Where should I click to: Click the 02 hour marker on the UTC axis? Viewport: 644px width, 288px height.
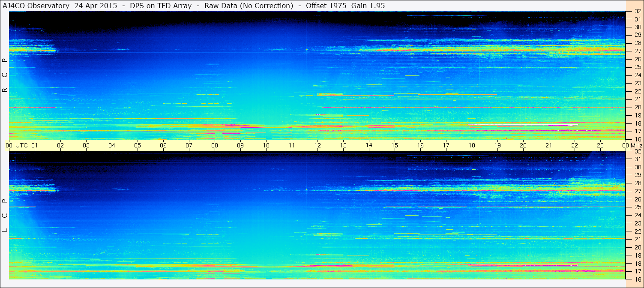(60, 145)
